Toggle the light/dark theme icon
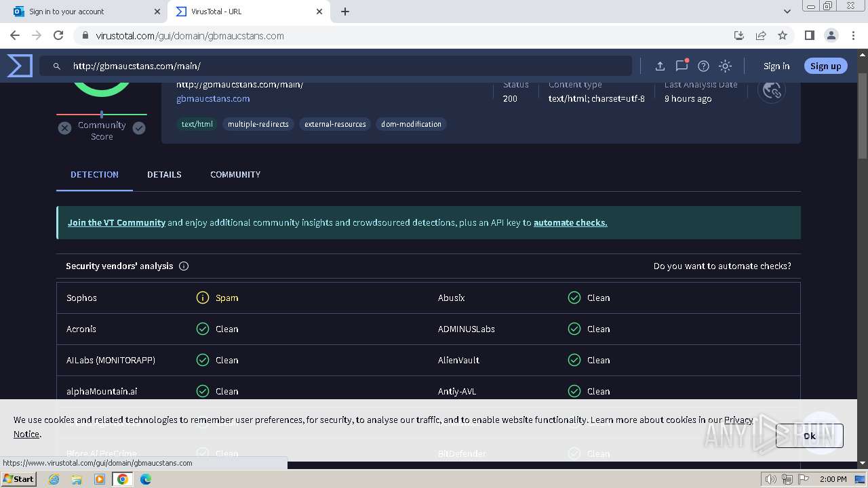This screenshot has height=488, width=868. (726, 66)
